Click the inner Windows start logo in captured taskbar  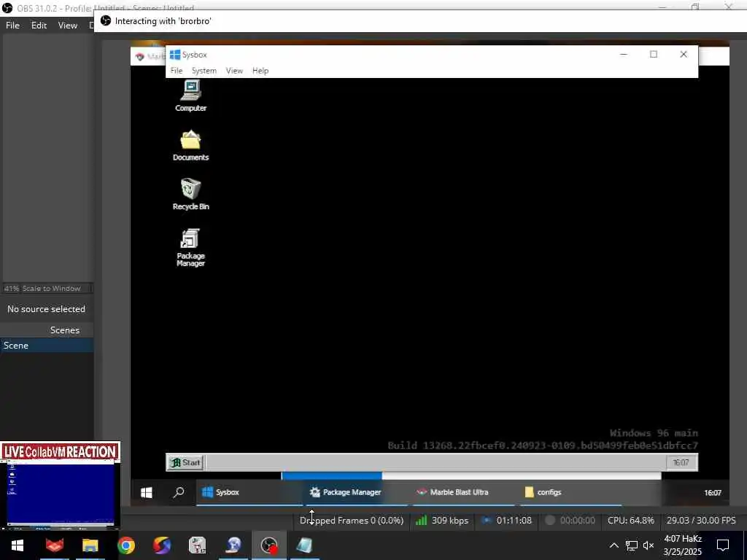click(x=146, y=492)
